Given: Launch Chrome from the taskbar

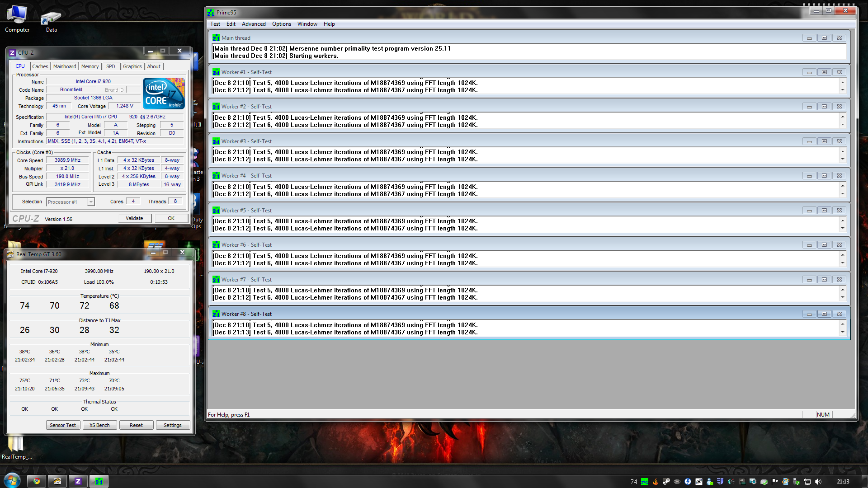Looking at the screenshot, I should point(37,481).
